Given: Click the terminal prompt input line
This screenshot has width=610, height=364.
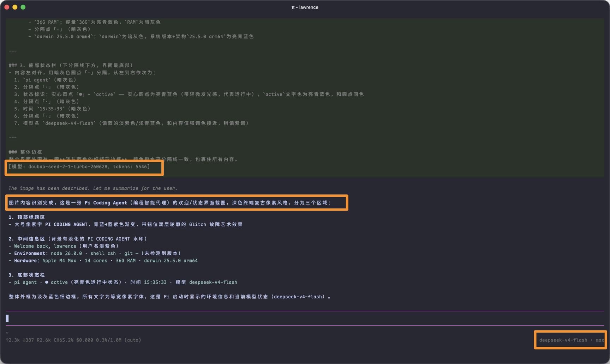Looking at the screenshot, I should pyautogui.click(x=305, y=318).
